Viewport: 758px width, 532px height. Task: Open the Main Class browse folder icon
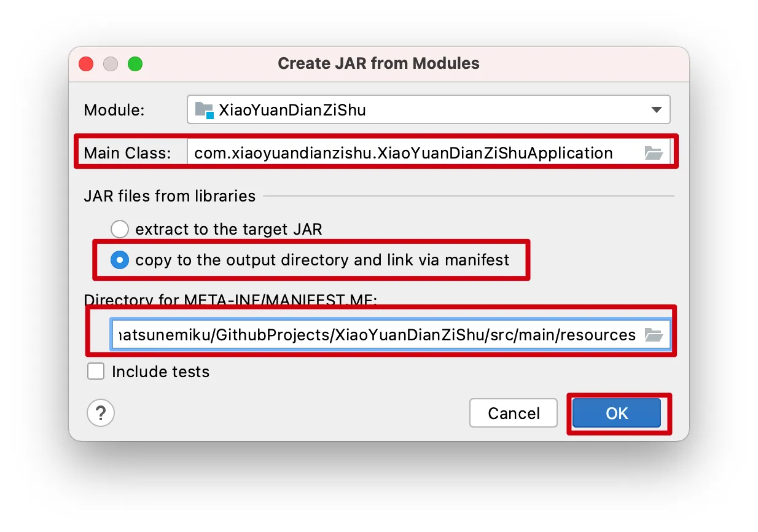pos(654,153)
